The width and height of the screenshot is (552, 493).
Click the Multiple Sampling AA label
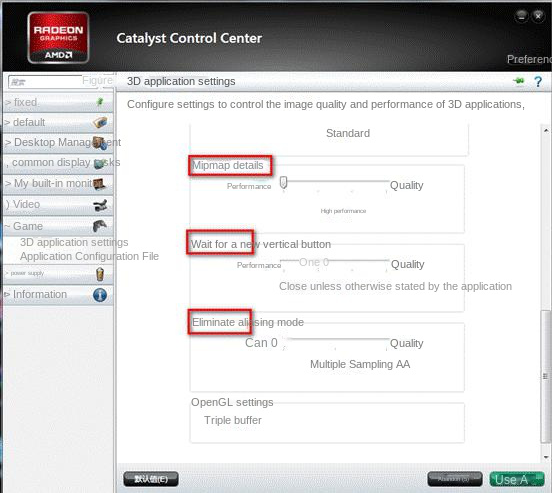(360, 364)
